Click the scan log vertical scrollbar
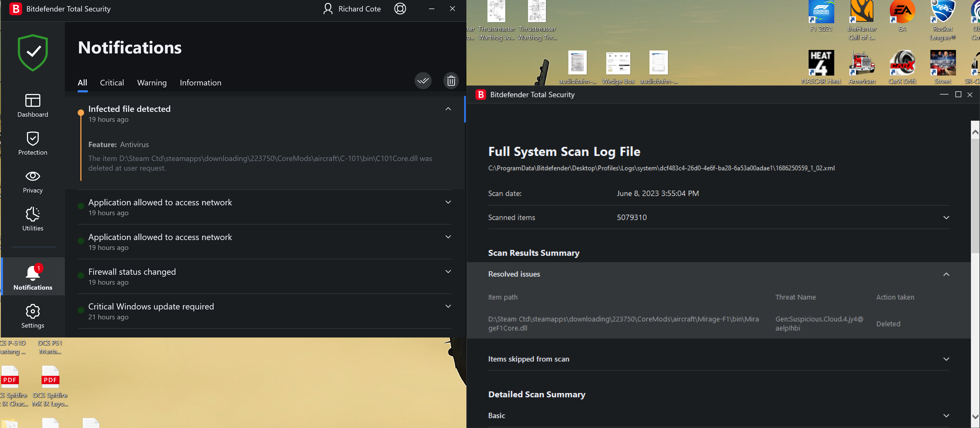 [975, 274]
